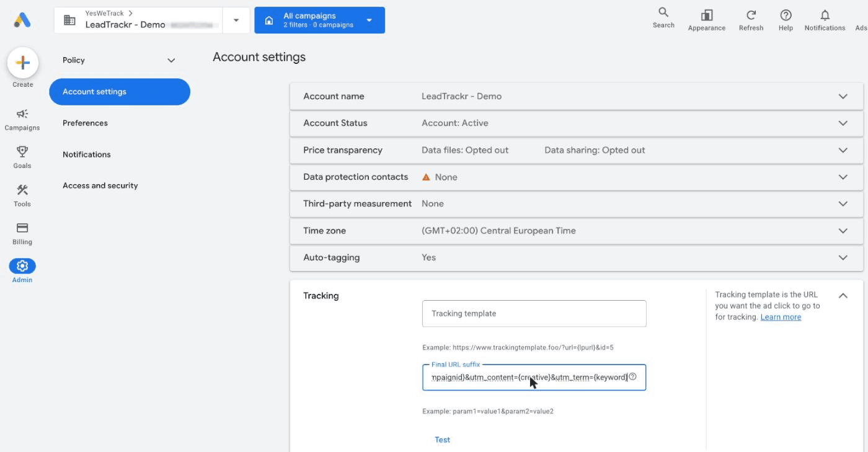Click Data files: Opted out text

[x=465, y=150]
